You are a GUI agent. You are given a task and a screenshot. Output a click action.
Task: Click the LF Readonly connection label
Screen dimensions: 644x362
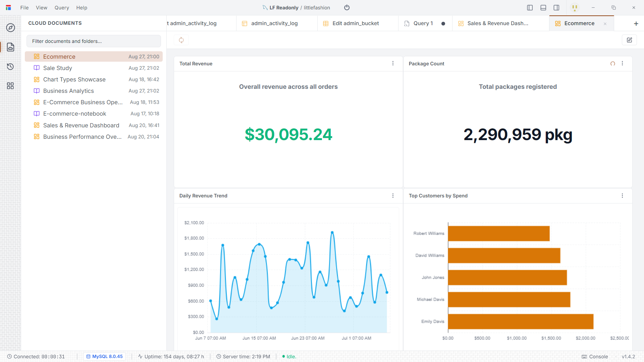coord(284,8)
